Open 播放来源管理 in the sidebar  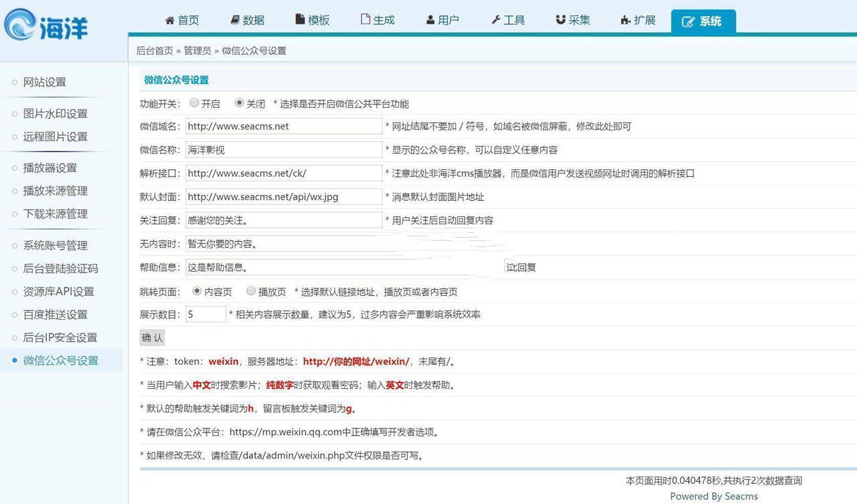tap(56, 191)
